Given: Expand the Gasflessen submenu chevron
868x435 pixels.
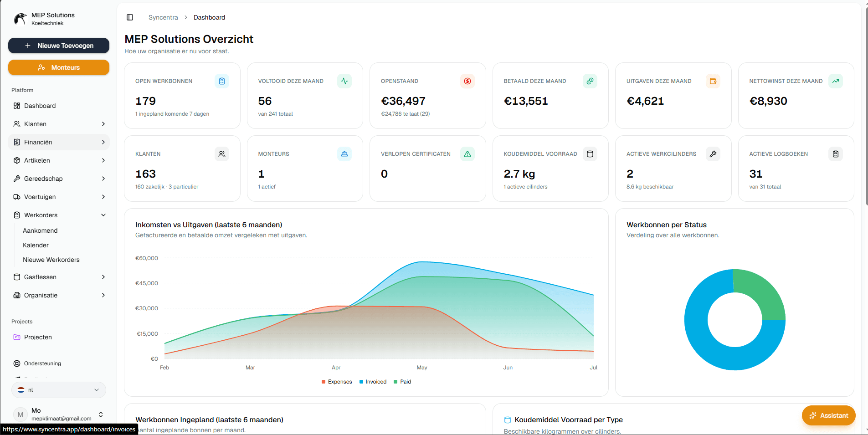Looking at the screenshot, I should [x=103, y=277].
